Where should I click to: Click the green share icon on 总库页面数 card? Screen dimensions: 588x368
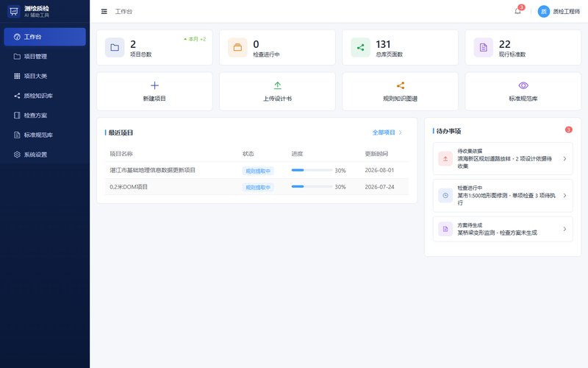pyautogui.click(x=360, y=47)
